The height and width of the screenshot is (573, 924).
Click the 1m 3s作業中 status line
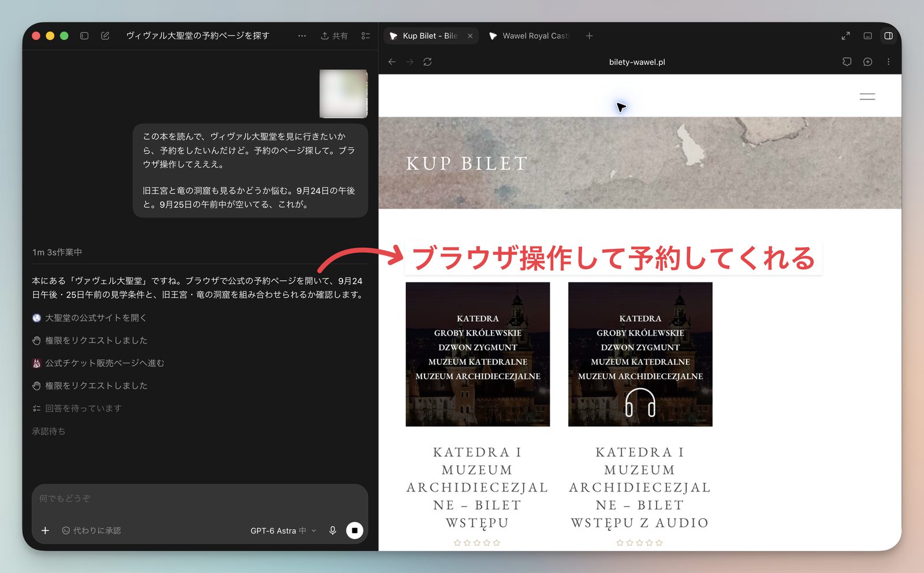57,252
